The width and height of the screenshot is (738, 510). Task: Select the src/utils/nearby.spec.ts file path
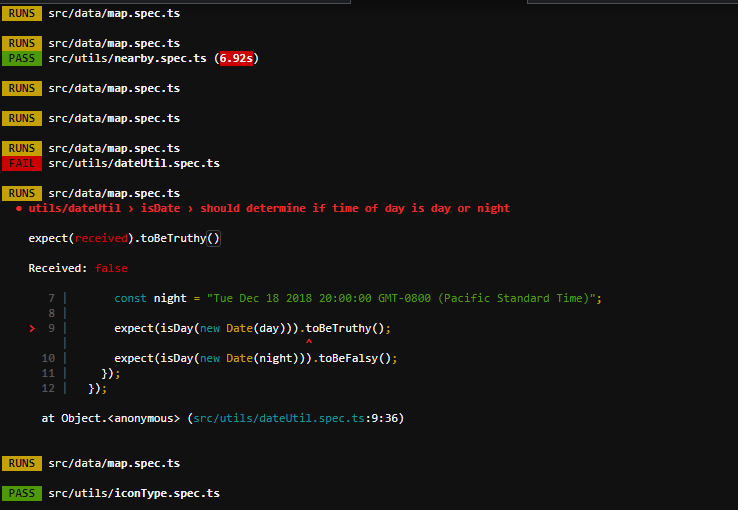pyautogui.click(x=127, y=58)
